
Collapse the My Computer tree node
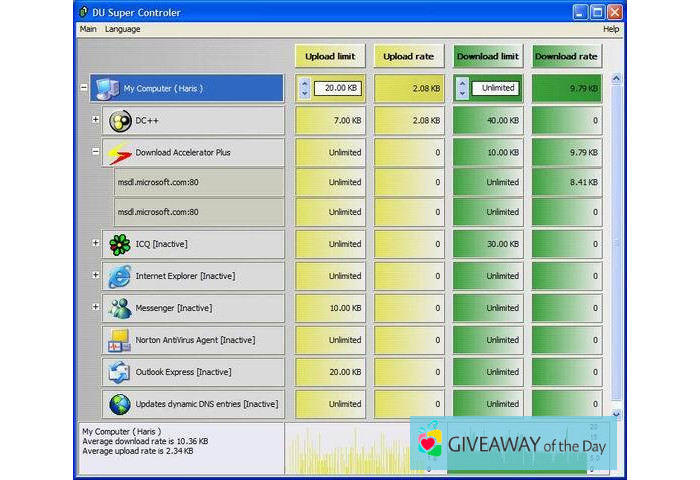[x=84, y=88]
